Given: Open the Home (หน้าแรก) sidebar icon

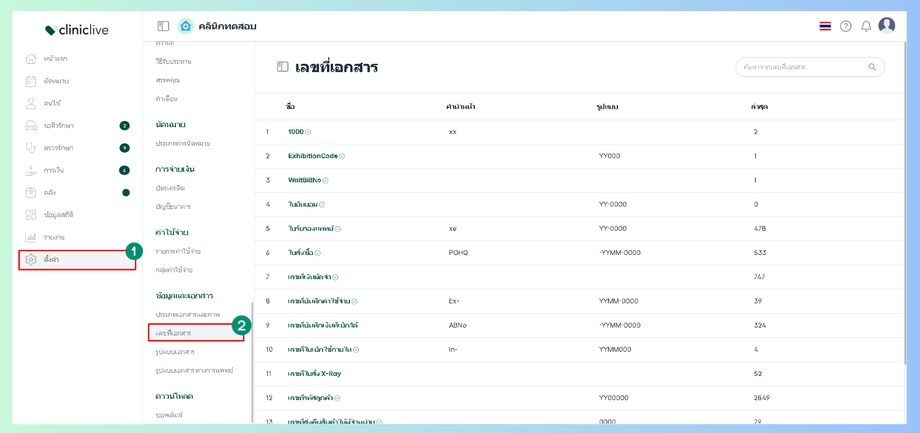Looking at the screenshot, I should (31, 59).
